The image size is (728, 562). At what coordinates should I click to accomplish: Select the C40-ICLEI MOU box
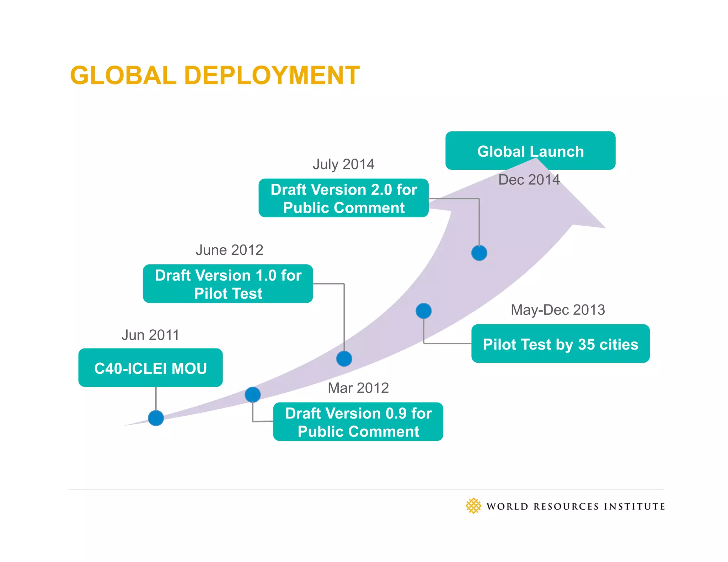[x=150, y=368]
